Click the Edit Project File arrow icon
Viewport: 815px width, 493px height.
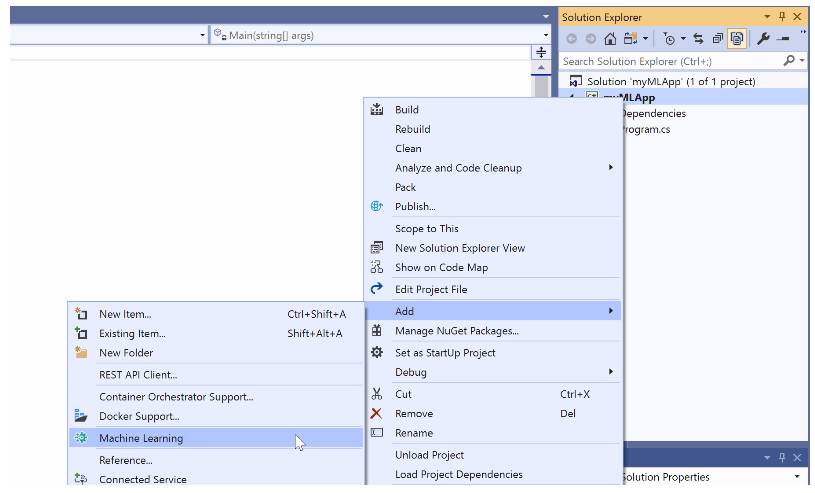[x=377, y=289]
